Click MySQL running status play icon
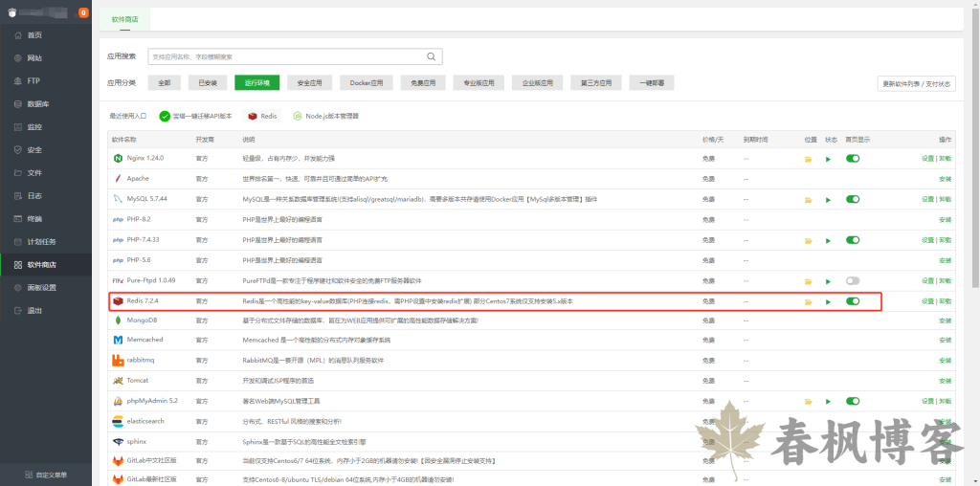Image resolution: width=980 pixels, height=486 pixels. point(828,200)
